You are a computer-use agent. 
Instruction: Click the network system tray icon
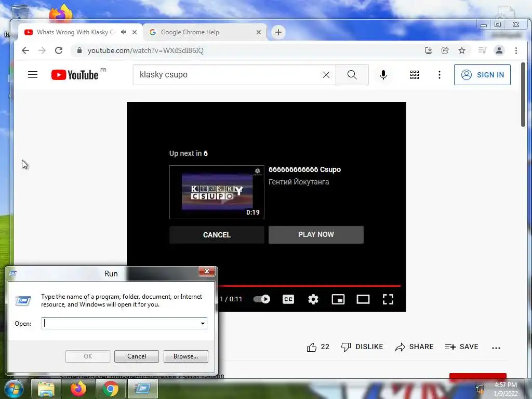[480, 389]
